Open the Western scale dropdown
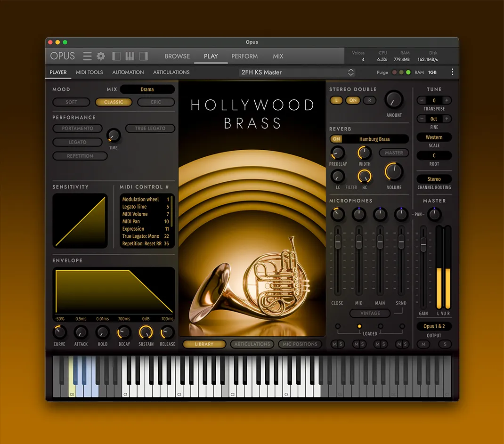This screenshot has height=444, width=504. [x=434, y=137]
